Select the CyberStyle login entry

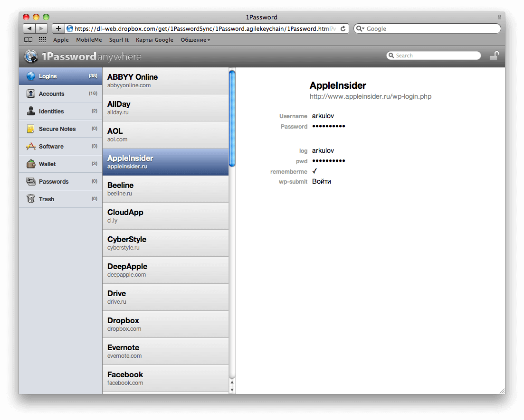point(165,243)
